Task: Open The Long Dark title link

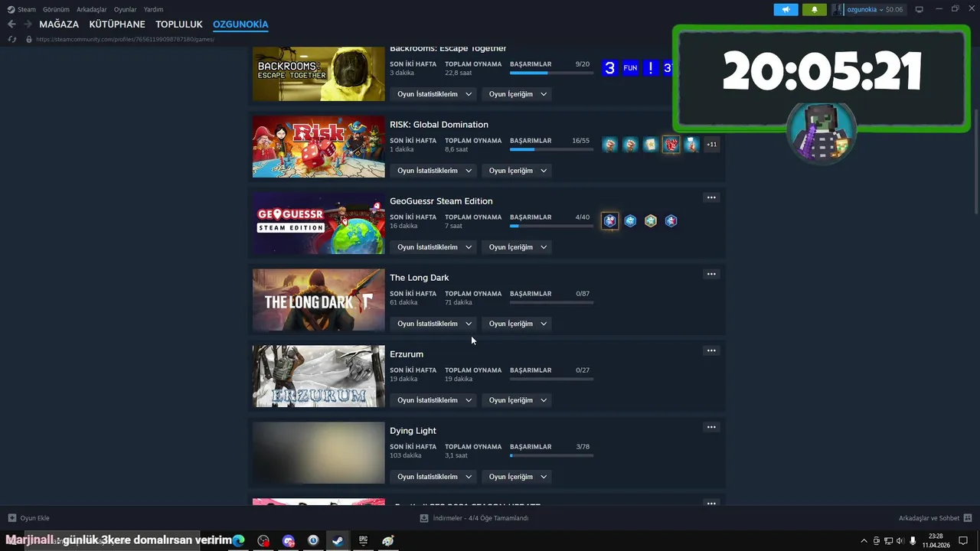Action: (420, 278)
